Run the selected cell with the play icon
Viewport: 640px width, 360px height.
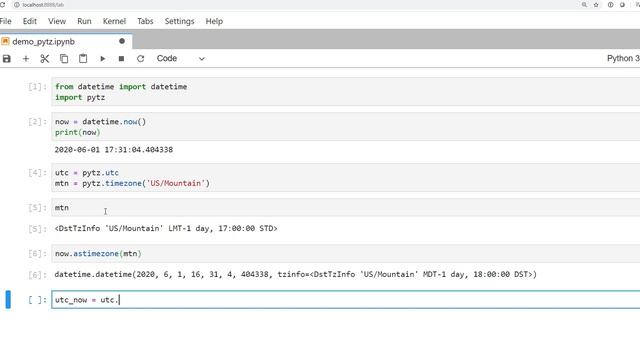(x=102, y=59)
